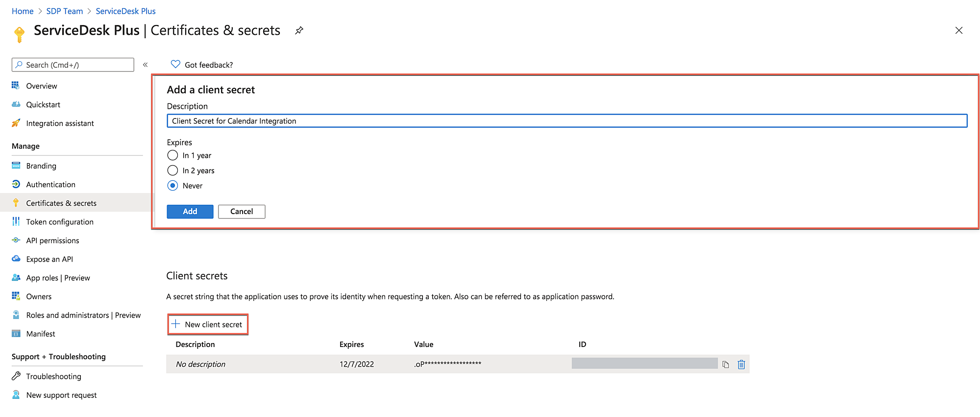Navigate to Authentication settings
Image resolution: width=980 pixels, height=417 pixels.
coord(50,185)
